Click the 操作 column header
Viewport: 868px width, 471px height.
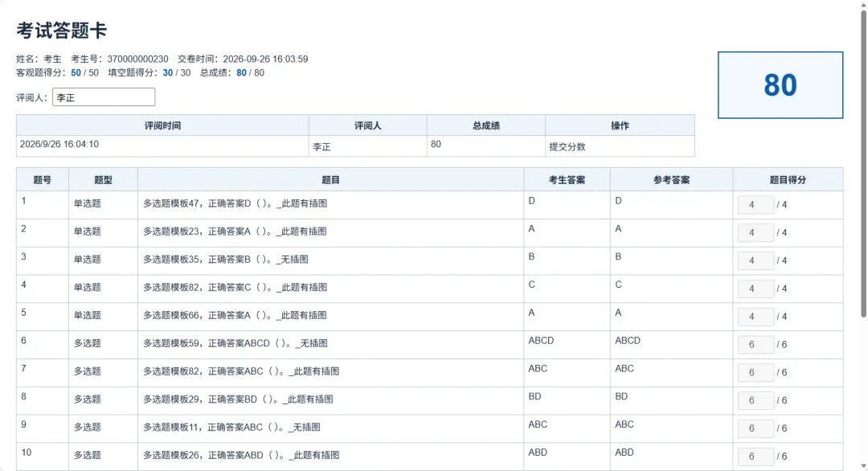click(x=620, y=125)
